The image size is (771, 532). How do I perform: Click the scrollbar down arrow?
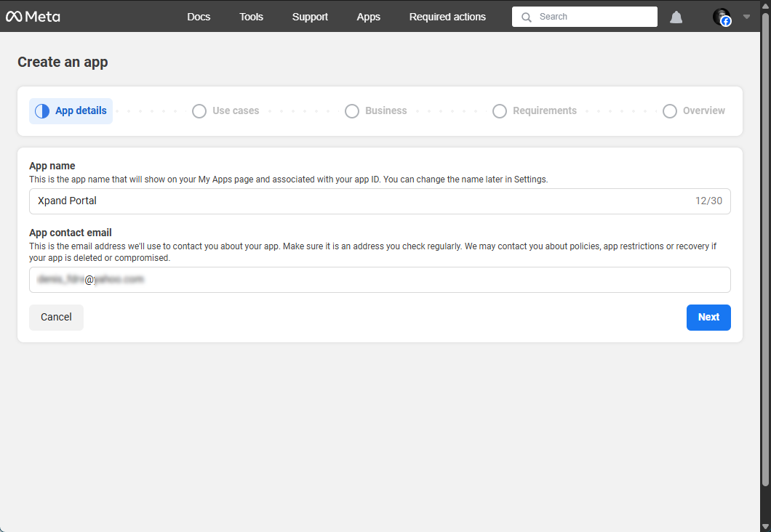pos(765,526)
